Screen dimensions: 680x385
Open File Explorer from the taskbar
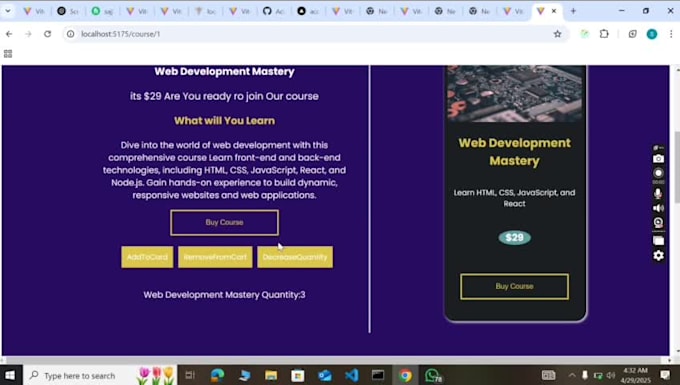271,375
